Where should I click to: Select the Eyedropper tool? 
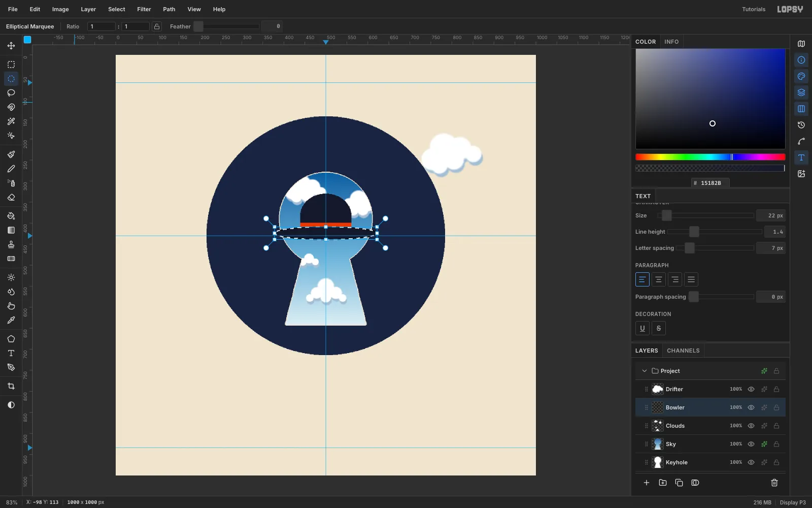pos(11,320)
